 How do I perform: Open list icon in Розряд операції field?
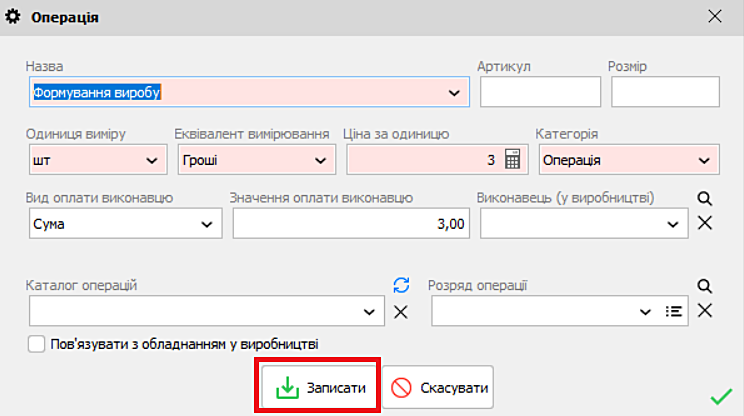point(674,311)
